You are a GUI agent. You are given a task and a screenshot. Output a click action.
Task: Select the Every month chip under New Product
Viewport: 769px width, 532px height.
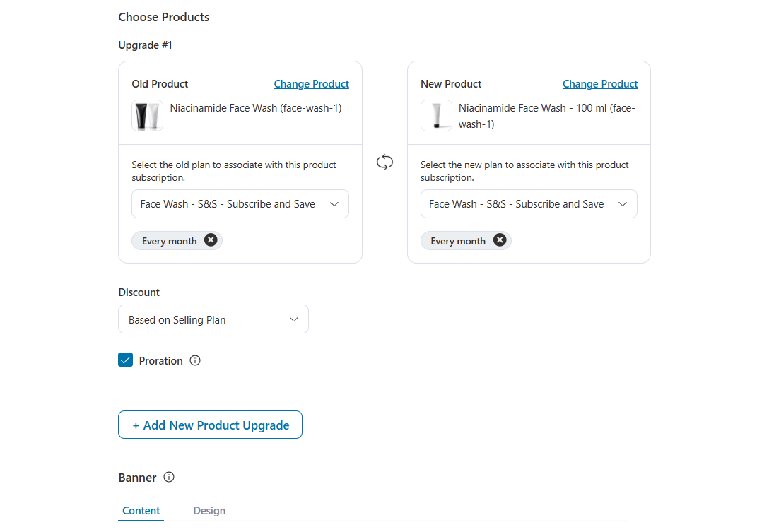click(x=458, y=240)
